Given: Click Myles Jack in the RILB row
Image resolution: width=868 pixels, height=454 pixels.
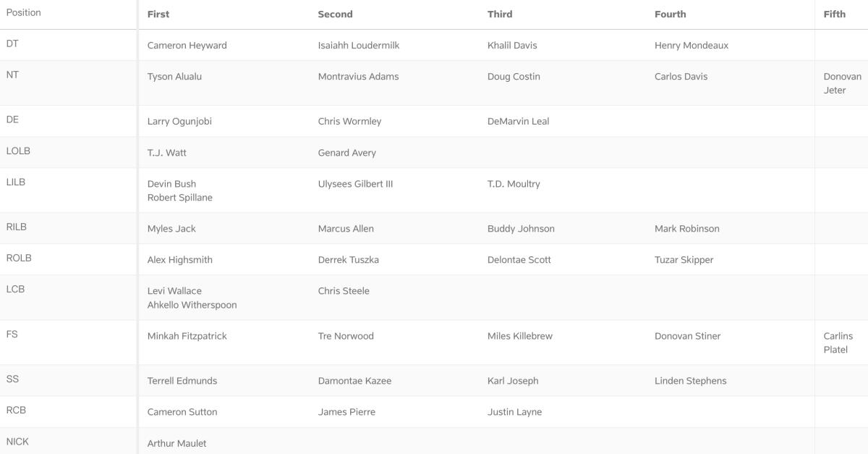Looking at the screenshot, I should click(x=171, y=229).
